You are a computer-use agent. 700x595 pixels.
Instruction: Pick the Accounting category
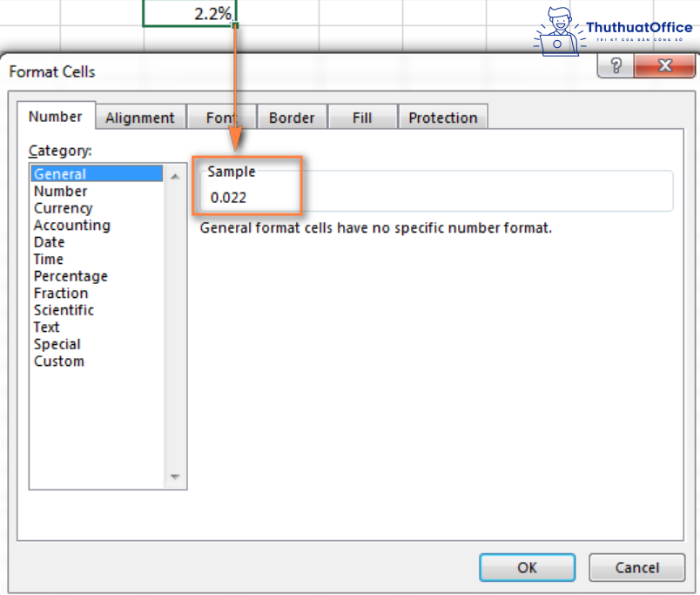71,225
